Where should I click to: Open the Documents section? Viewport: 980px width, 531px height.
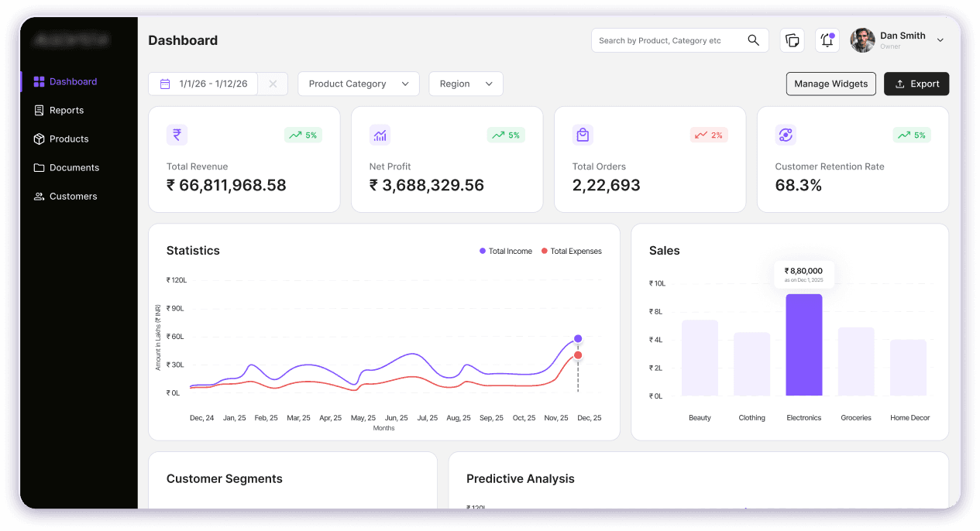[x=74, y=167]
